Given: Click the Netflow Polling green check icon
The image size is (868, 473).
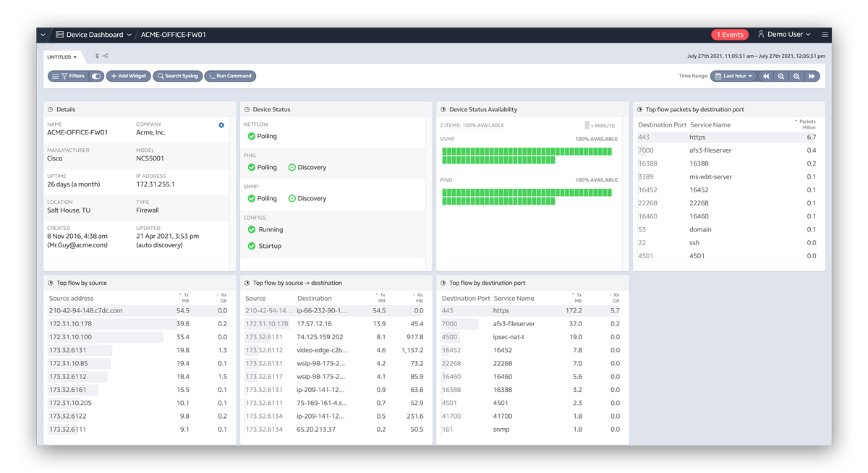Looking at the screenshot, I should tap(252, 136).
